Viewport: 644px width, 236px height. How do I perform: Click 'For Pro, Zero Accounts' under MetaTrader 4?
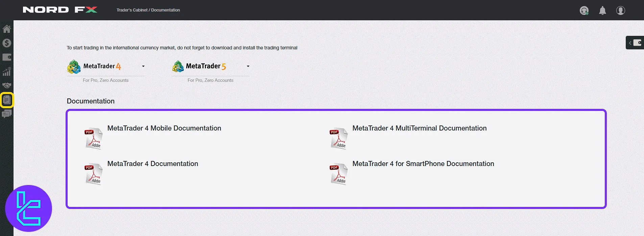coord(105,80)
